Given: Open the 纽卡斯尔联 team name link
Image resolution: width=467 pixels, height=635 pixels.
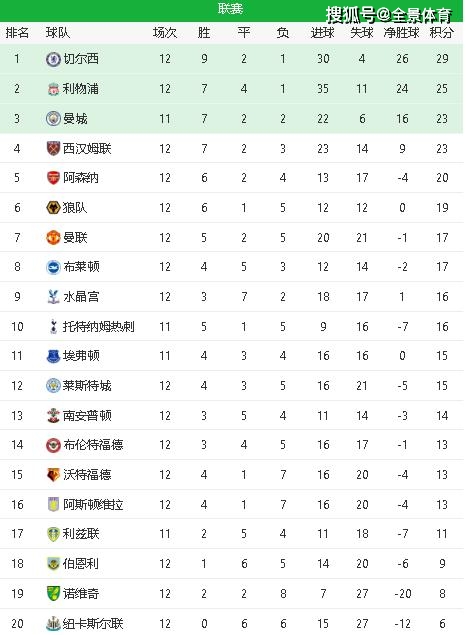Looking at the screenshot, I should coord(93,624).
